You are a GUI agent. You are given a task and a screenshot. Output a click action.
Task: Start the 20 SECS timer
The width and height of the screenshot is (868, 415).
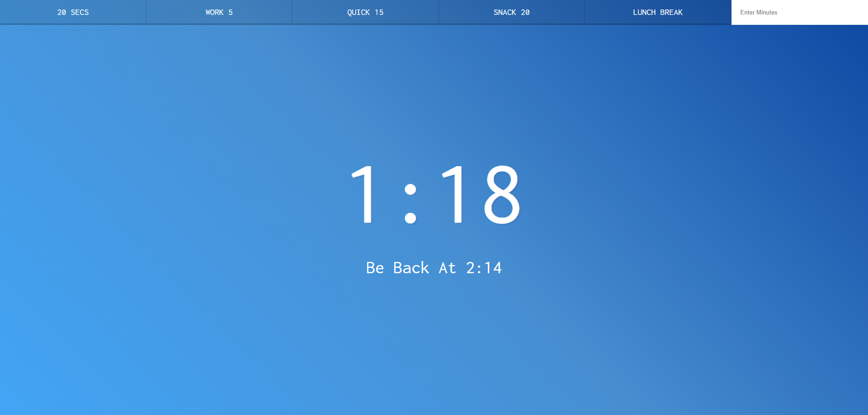[73, 12]
